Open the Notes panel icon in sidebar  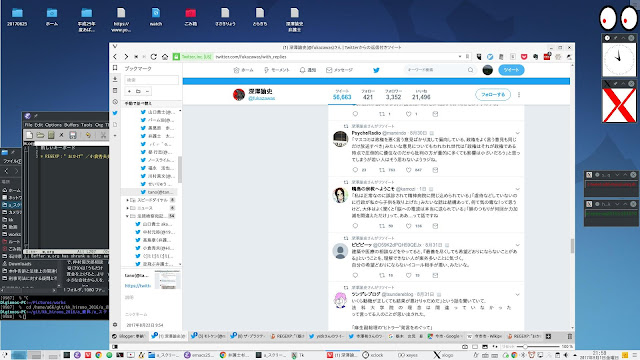pos(115,91)
